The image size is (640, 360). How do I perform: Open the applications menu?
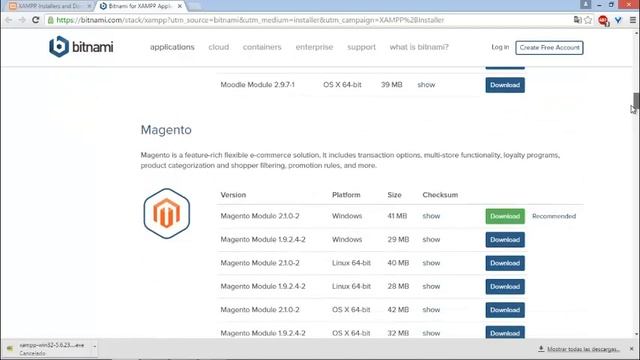pyautogui.click(x=172, y=47)
